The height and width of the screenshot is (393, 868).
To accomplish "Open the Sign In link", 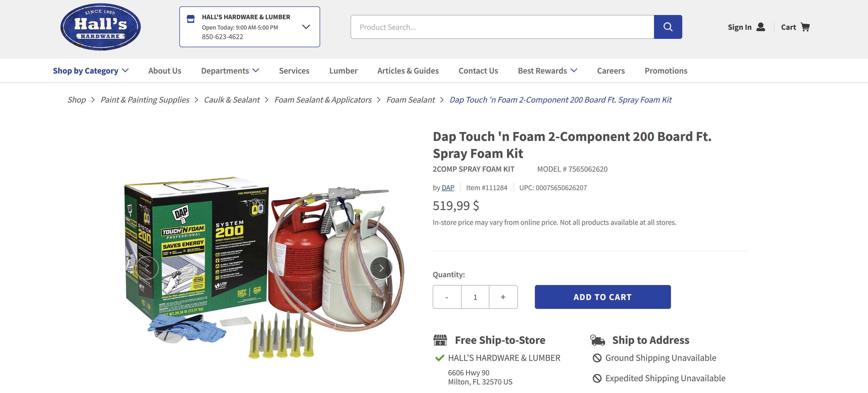I will coord(740,27).
